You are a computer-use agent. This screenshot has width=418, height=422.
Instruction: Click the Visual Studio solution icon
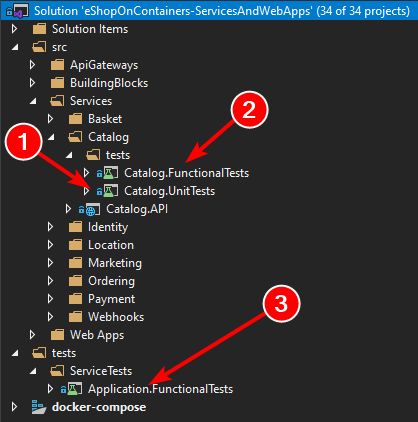pos(18,11)
